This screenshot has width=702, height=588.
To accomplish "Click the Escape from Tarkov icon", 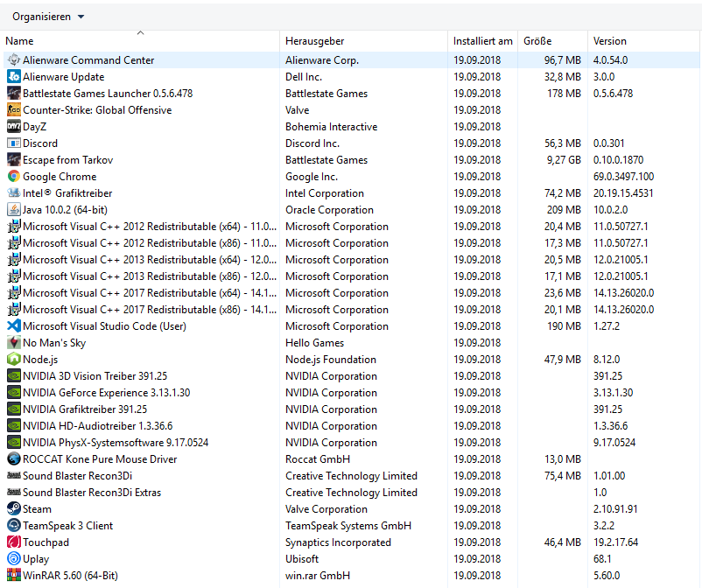I will pyautogui.click(x=14, y=160).
